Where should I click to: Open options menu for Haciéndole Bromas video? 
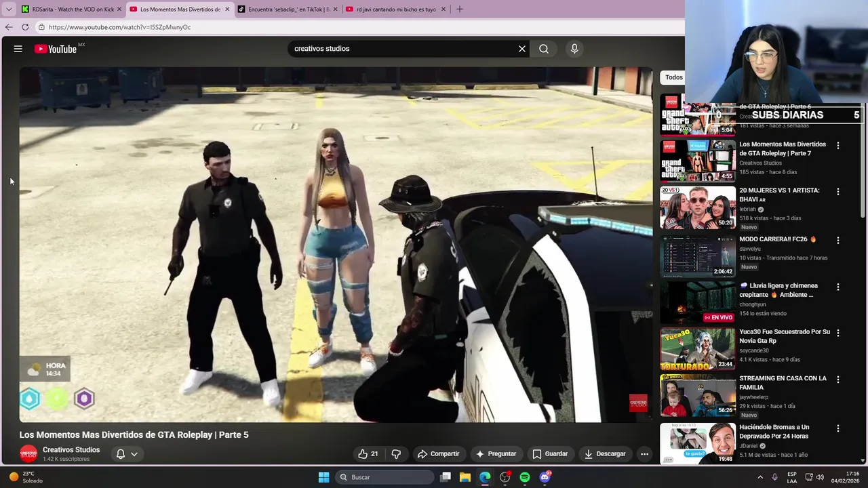tap(838, 428)
